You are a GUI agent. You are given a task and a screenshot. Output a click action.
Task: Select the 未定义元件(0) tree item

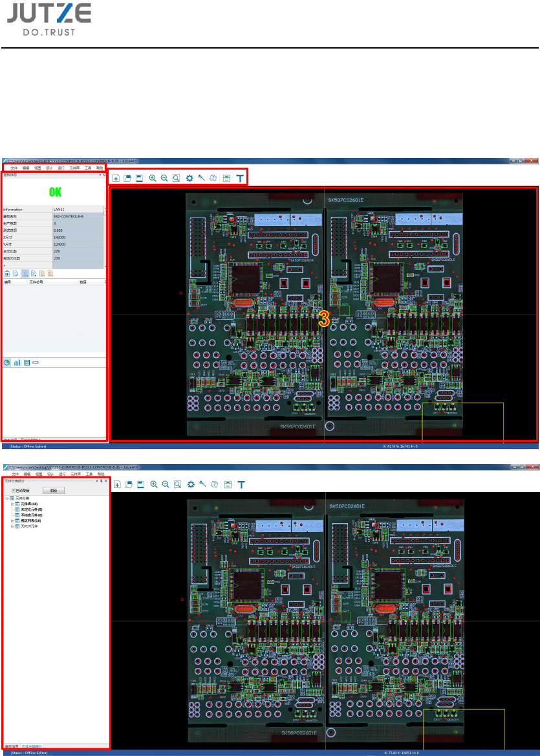tap(30, 509)
